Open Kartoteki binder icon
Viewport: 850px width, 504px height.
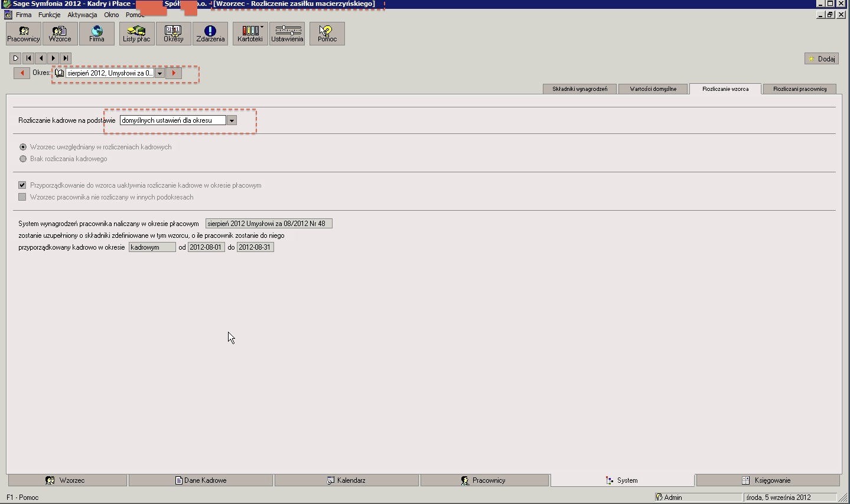click(250, 34)
